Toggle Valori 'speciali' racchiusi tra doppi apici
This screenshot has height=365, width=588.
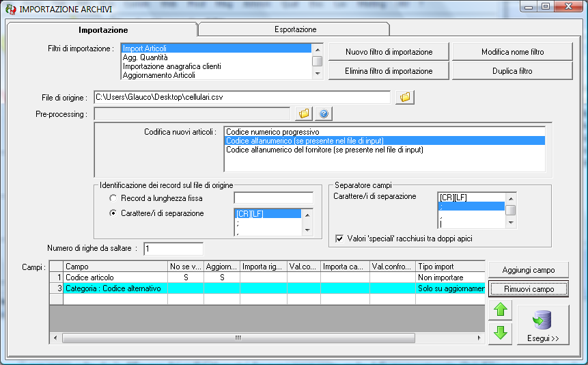pyautogui.click(x=339, y=239)
